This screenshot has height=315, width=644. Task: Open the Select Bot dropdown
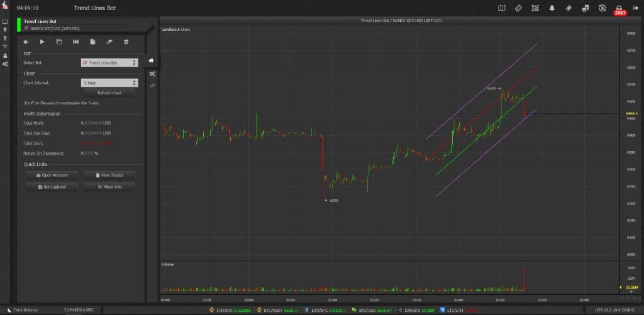tap(109, 63)
